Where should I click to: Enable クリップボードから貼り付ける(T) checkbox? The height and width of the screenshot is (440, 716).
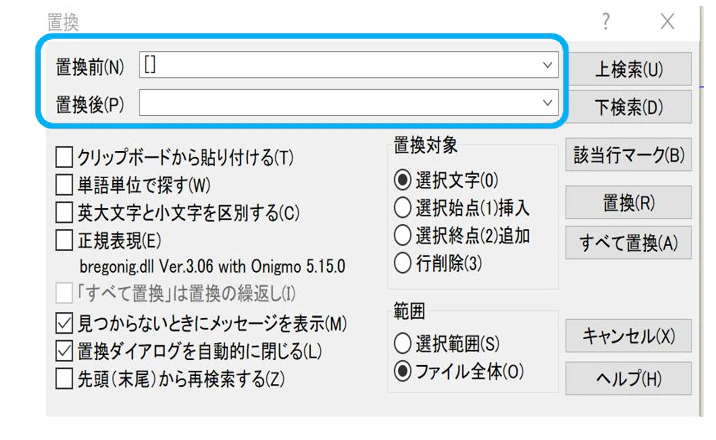pyautogui.click(x=64, y=157)
